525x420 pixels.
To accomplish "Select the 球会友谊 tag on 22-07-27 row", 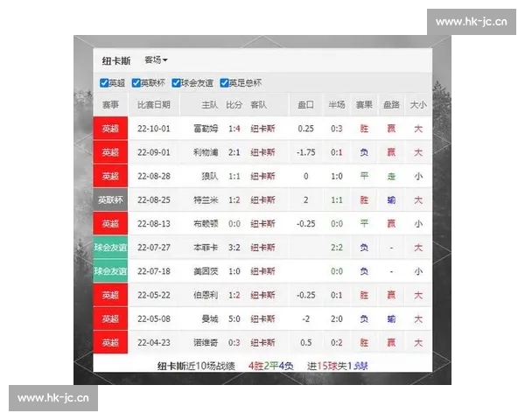I will (110, 248).
